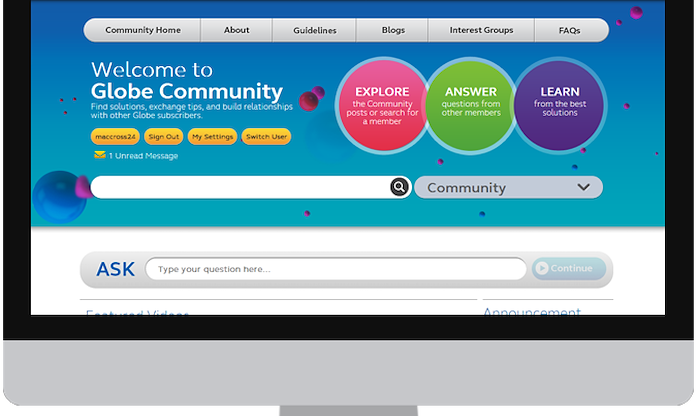Click the 'Welcome to Globe Community' heading
Screen dimensions: 700x416
click(x=187, y=81)
